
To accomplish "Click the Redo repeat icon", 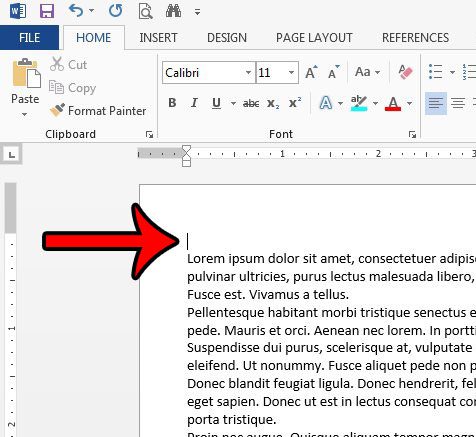I will pos(115,11).
